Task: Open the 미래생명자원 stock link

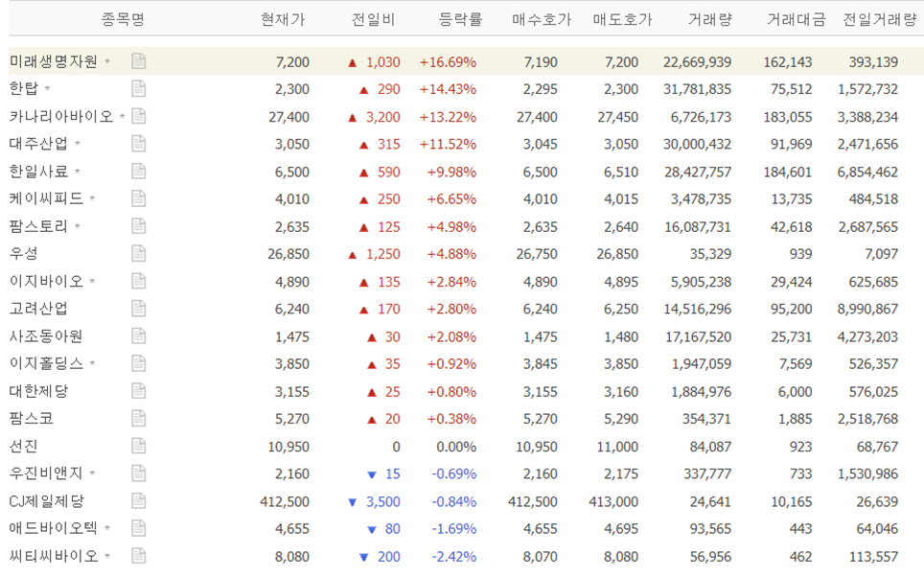Action: tap(53, 61)
